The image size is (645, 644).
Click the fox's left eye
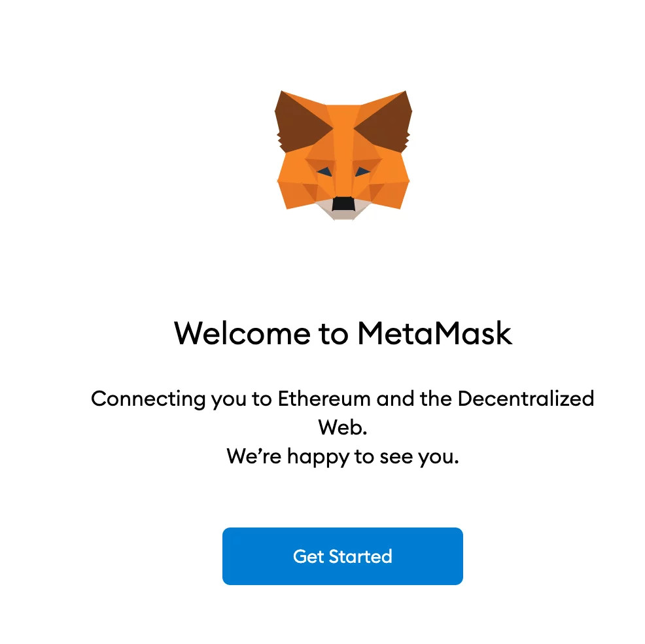324,172
